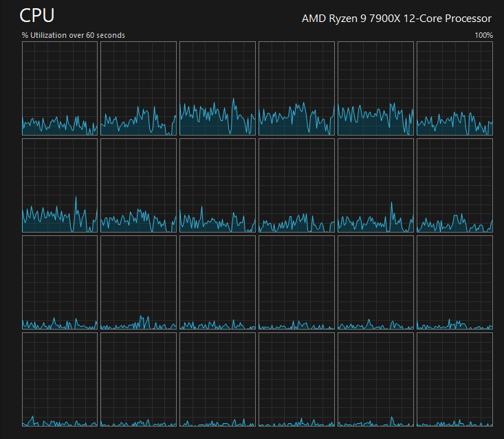This screenshot has height=439, width=504.
Task: Select the second core graph in row three
Action: [138, 283]
